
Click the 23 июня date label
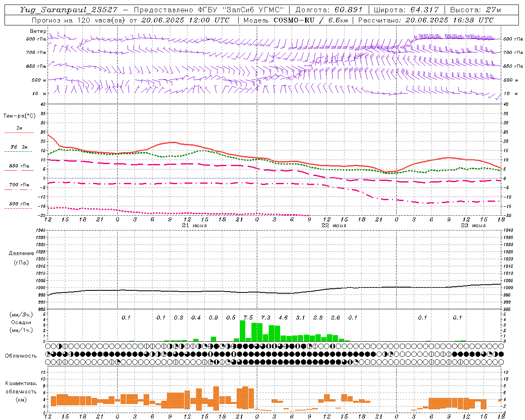[473, 226]
